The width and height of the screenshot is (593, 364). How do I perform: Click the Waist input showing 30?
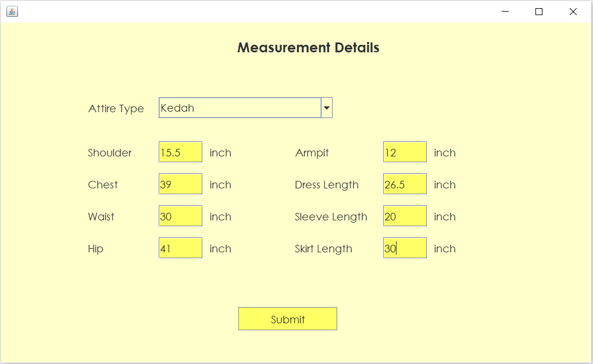click(x=180, y=216)
